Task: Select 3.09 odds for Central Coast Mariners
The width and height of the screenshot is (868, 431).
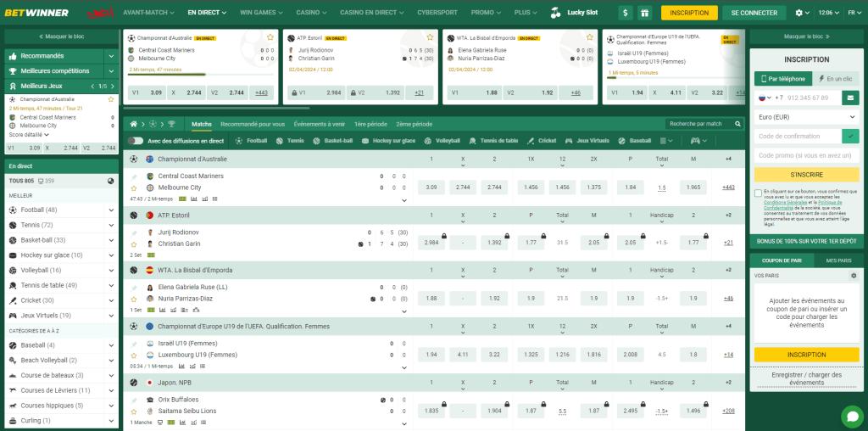Action: tap(431, 188)
